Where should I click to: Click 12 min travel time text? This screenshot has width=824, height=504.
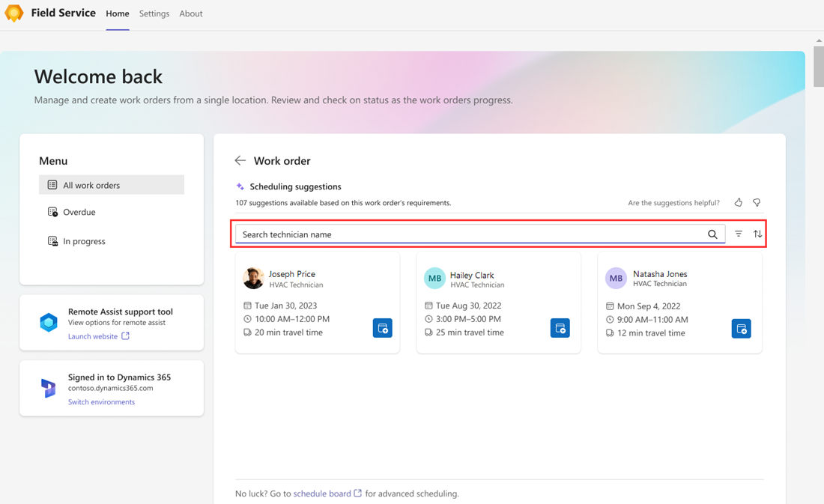651,333
